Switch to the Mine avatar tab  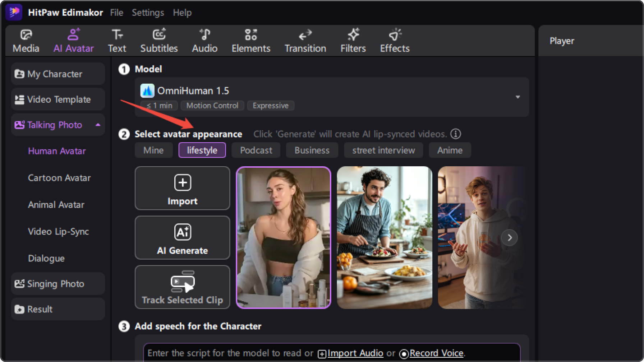(153, 150)
